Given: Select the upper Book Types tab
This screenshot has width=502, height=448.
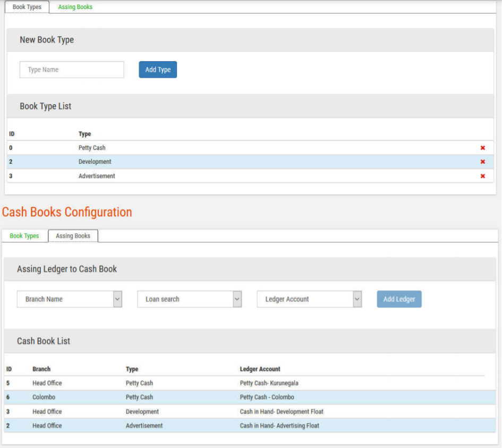Looking at the screenshot, I should click(27, 7).
